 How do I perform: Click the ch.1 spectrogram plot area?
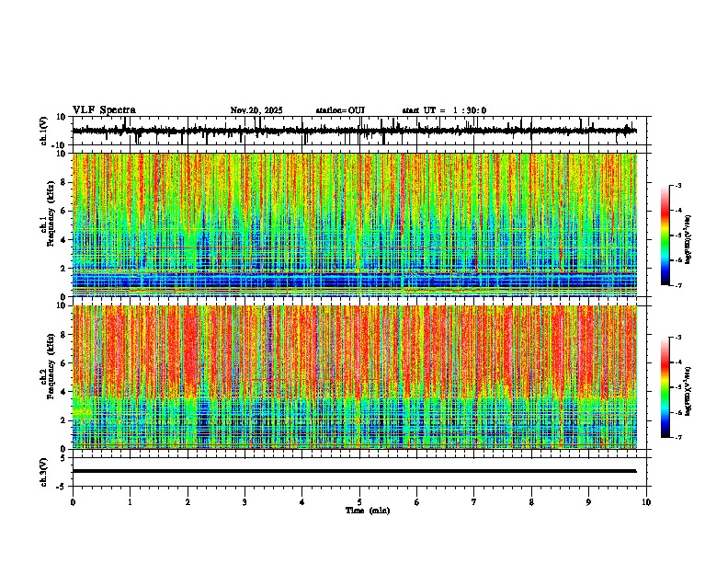(354, 224)
